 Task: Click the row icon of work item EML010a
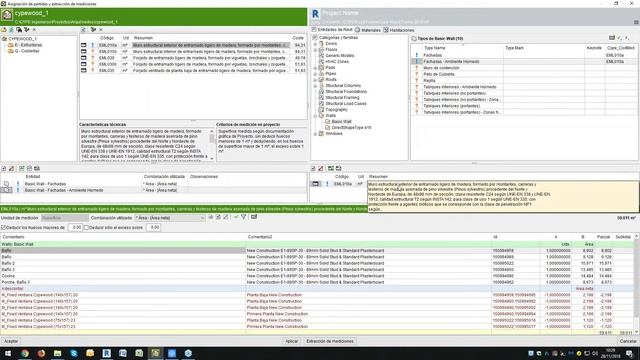[x=84, y=45]
